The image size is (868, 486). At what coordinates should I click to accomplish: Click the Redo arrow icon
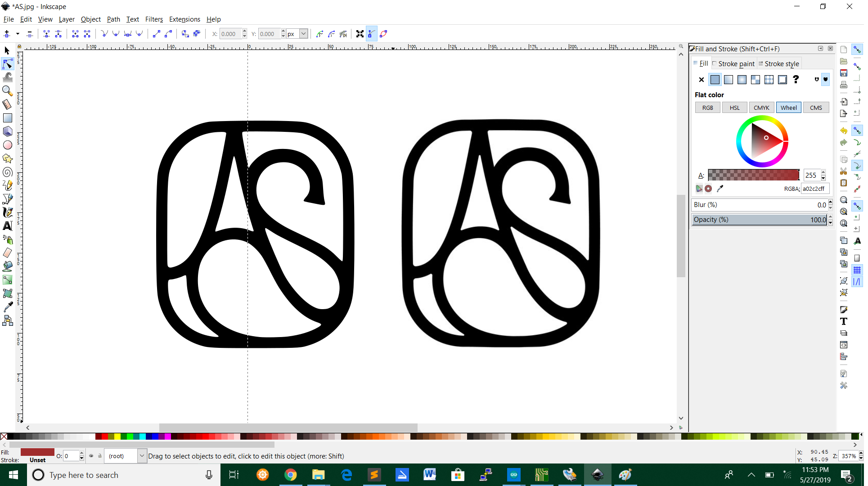(843, 143)
